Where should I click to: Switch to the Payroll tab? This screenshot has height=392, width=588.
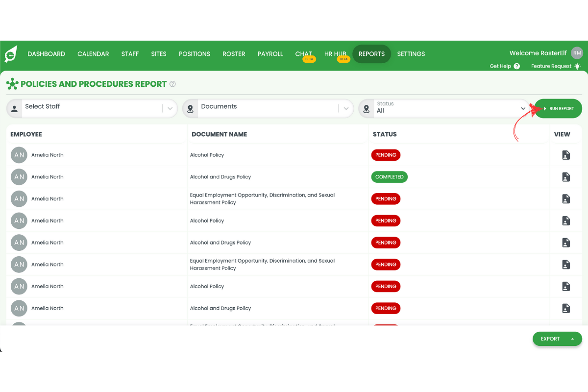[270, 54]
